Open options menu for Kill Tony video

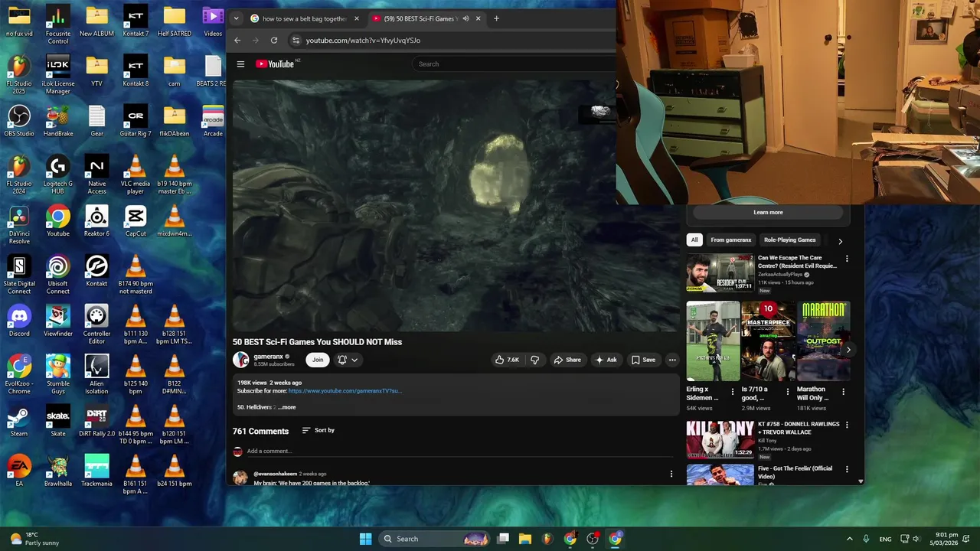click(847, 425)
